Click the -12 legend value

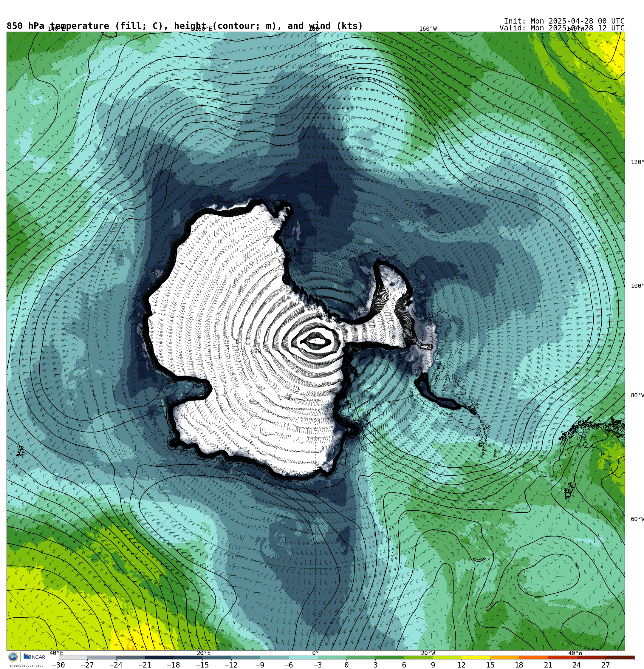[231, 665]
